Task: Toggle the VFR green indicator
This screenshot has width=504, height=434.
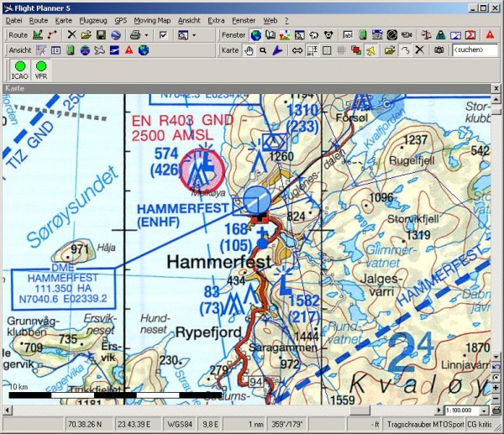Action: pyautogui.click(x=41, y=70)
